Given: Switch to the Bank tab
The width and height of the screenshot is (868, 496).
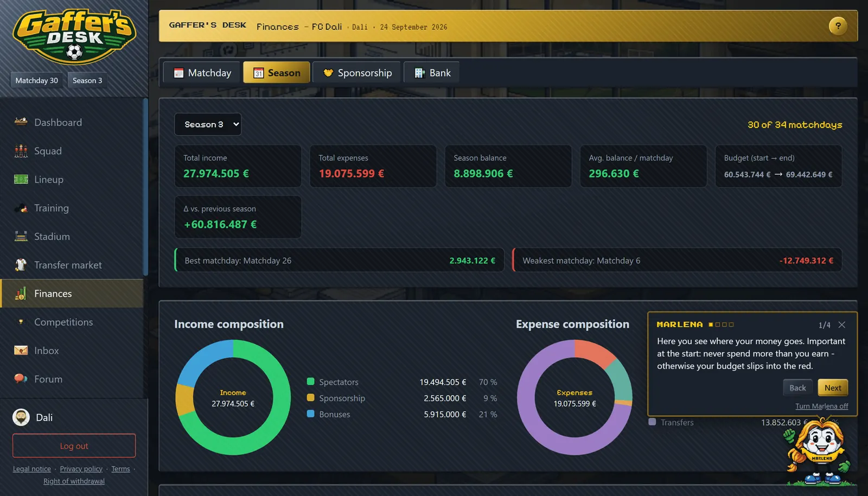Looking at the screenshot, I should [x=432, y=73].
